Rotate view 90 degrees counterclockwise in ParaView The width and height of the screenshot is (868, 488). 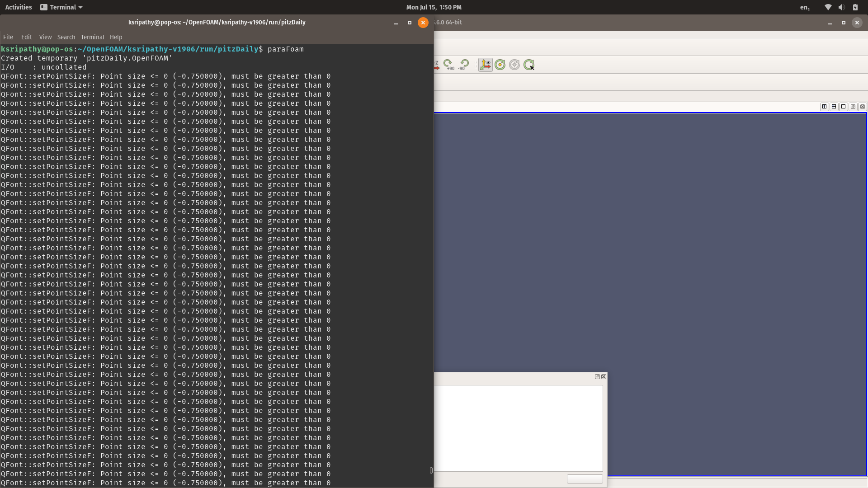coord(463,65)
